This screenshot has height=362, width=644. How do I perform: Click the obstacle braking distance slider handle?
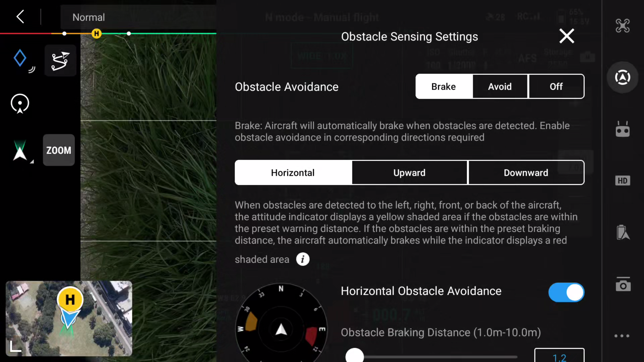[x=354, y=356]
